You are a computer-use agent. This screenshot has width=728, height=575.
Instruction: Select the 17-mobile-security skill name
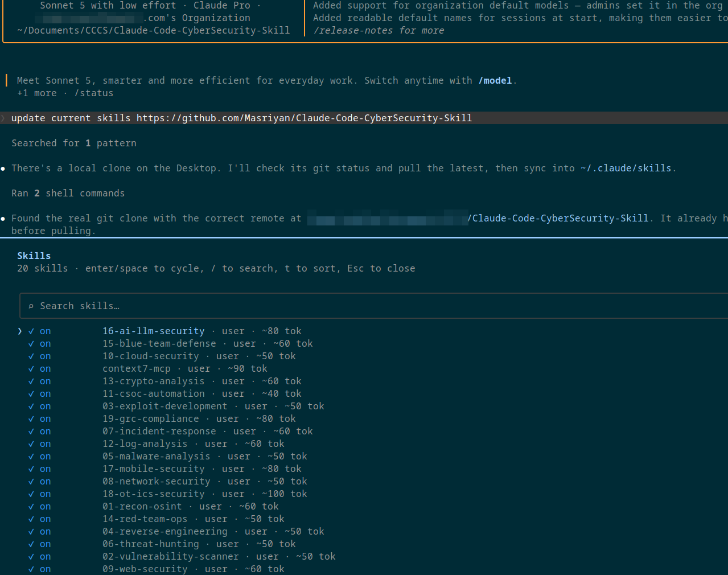point(154,469)
